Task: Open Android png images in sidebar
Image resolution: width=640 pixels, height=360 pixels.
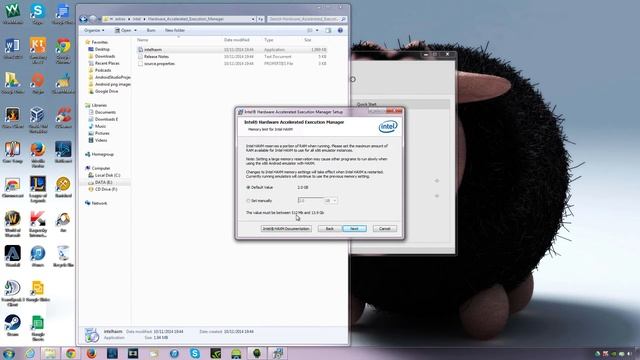Action: click(x=112, y=84)
